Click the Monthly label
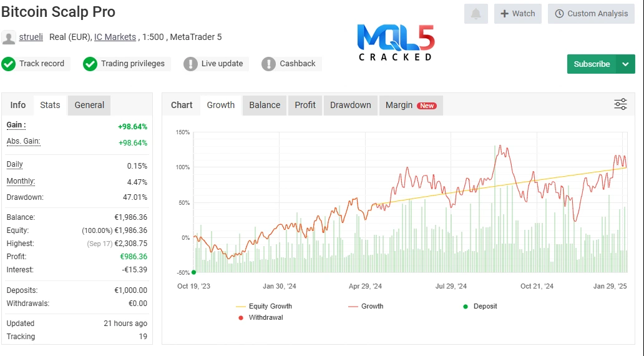Image resolution: width=644 pixels, height=356 pixels. [x=21, y=181]
